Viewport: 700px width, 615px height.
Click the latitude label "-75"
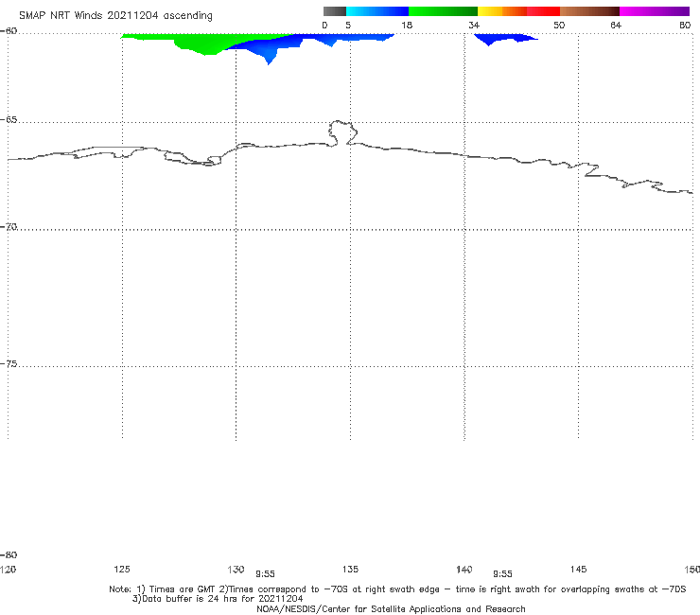9,364
